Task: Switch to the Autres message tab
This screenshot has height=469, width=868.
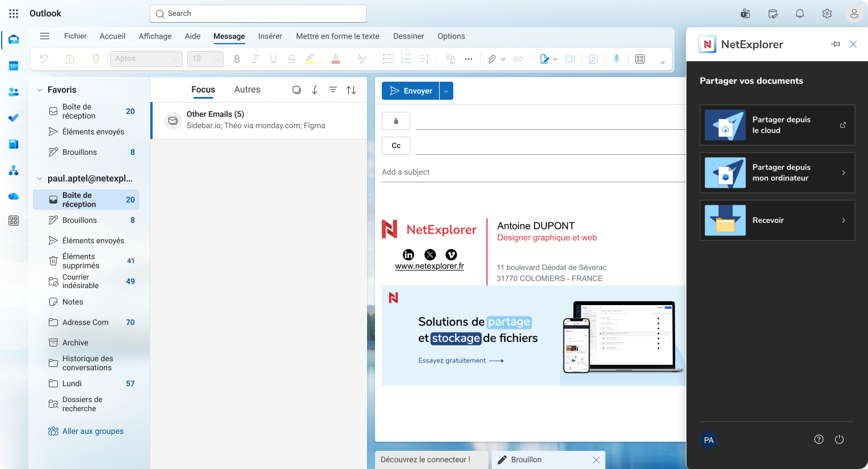Action: pyautogui.click(x=247, y=89)
